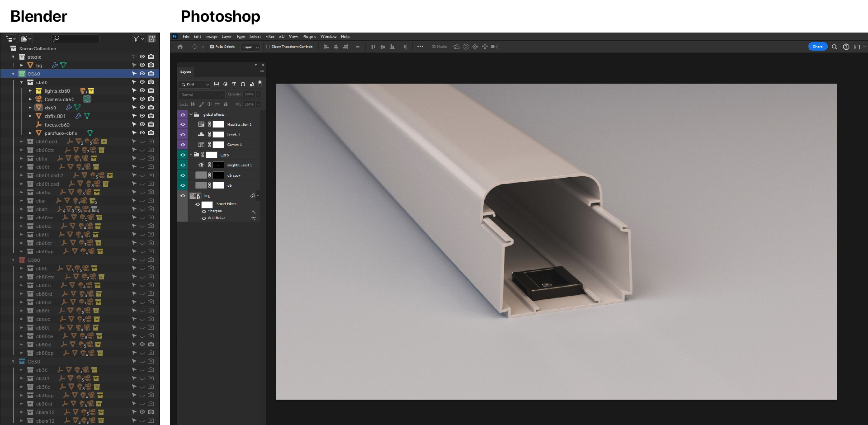This screenshot has width=868, height=425.
Task: Open the Layers panel tab
Action: click(x=186, y=72)
